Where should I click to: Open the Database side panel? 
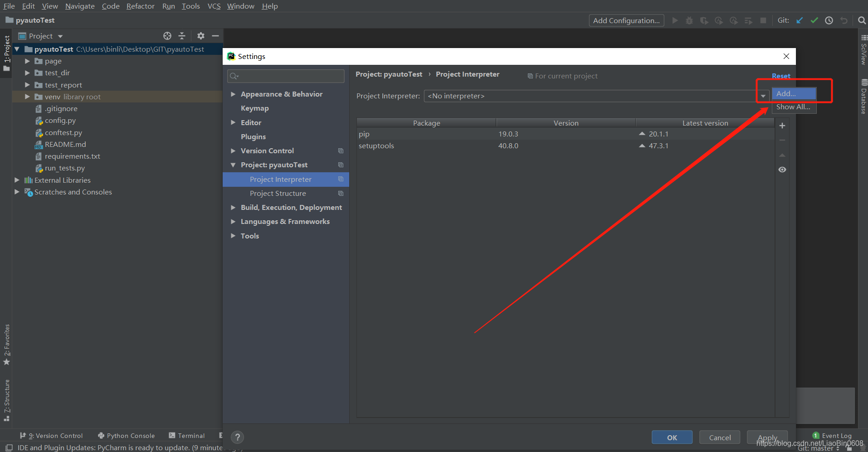[864, 97]
